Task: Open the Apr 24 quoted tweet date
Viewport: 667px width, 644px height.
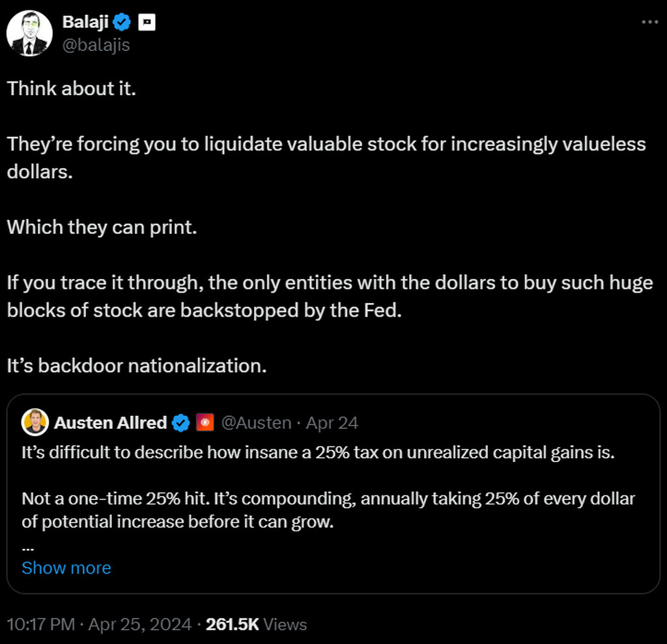Action: (x=332, y=423)
